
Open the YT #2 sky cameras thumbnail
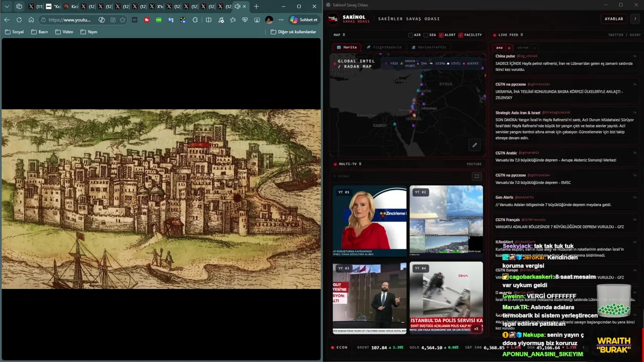pyautogui.click(x=446, y=221)
